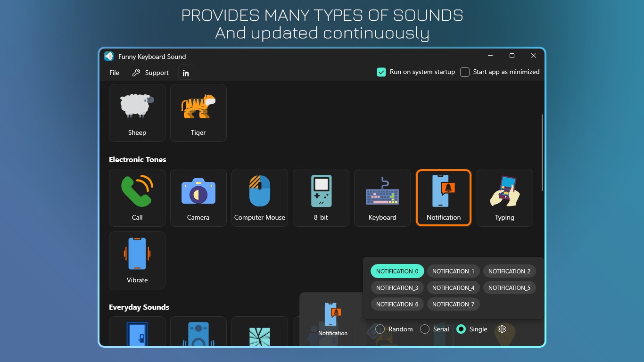The image size is (644, 362).
Task: Open the File menu
Action: point(114,73)
